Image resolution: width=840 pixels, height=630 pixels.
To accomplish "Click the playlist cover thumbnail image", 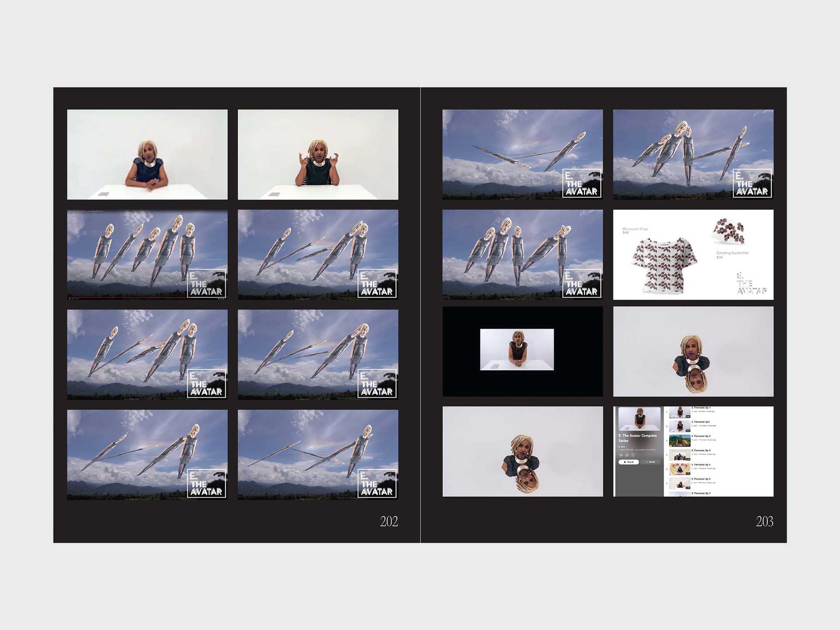I will pyautogui.click(x=639, y=419).
